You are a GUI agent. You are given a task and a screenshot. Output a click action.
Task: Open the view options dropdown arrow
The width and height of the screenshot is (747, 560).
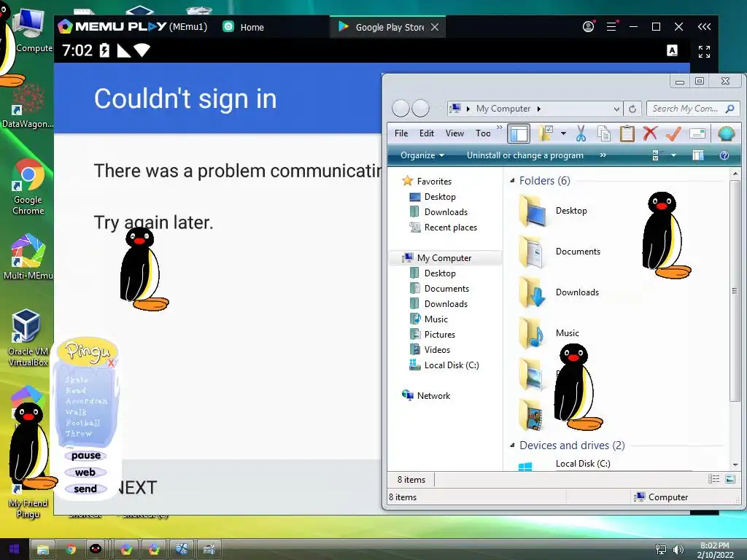click(x=673, y=155)
